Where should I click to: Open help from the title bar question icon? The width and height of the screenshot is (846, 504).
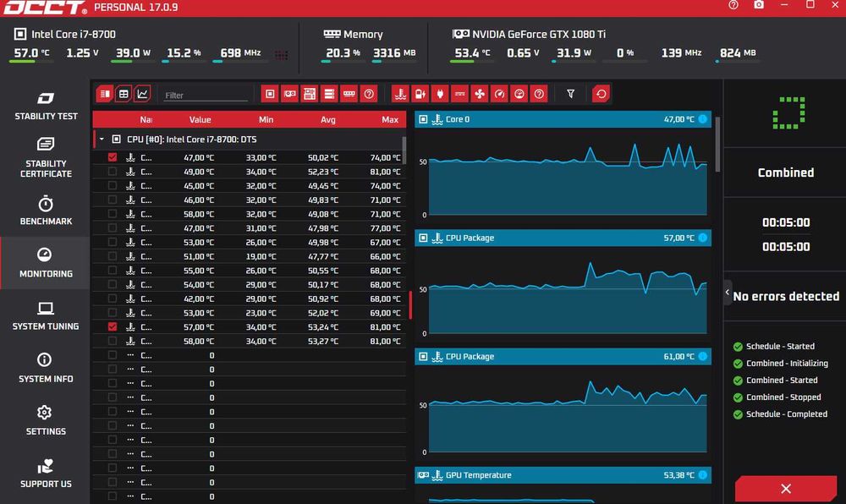click(733, 5)
